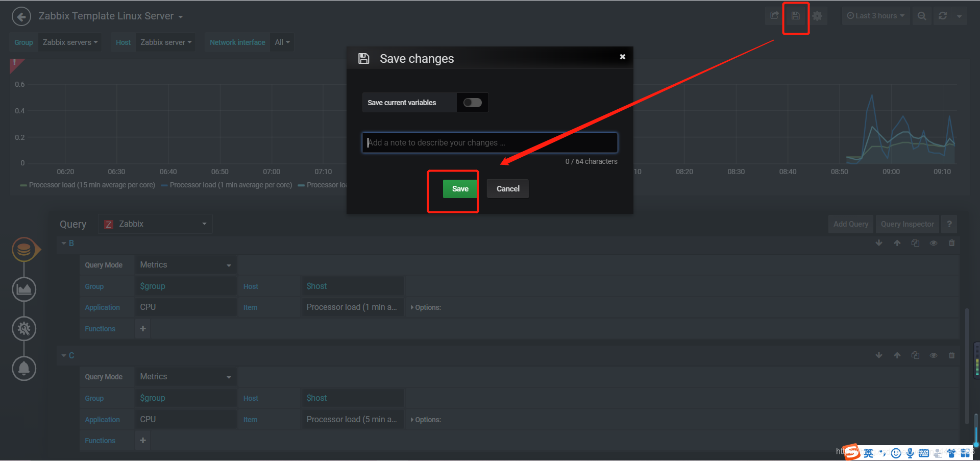
Task: Open the Zabbix data source dropdown
Action: tap(155, 224)
